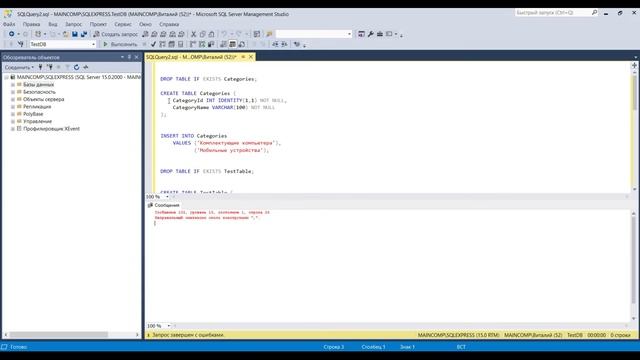
Task: Open the Сервис menu
Action: pos(123,24)
